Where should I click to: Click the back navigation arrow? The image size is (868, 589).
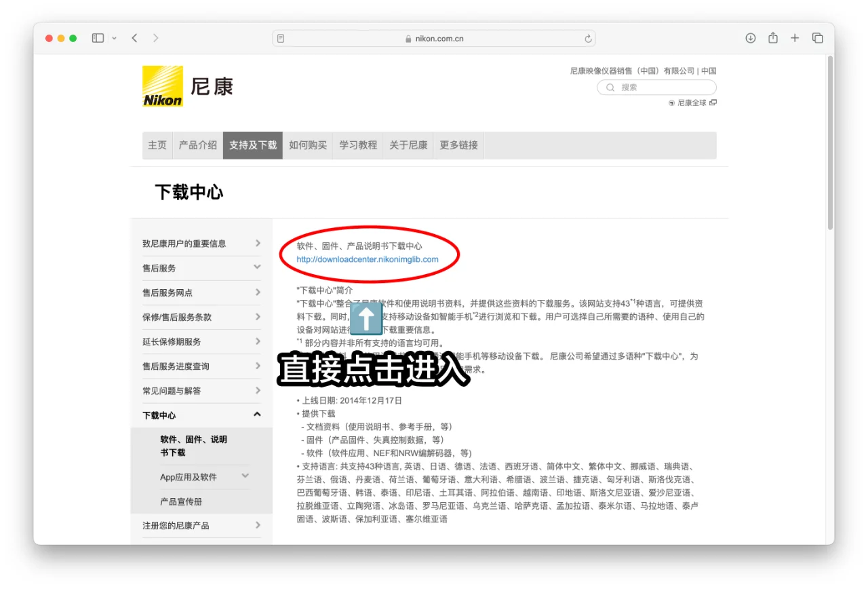pos(134,38)
